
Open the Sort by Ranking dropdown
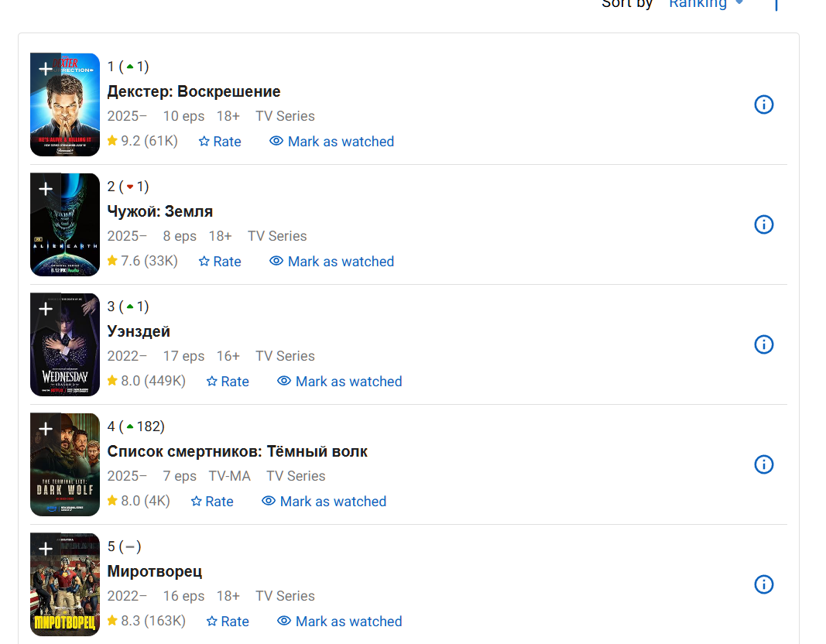706,4
